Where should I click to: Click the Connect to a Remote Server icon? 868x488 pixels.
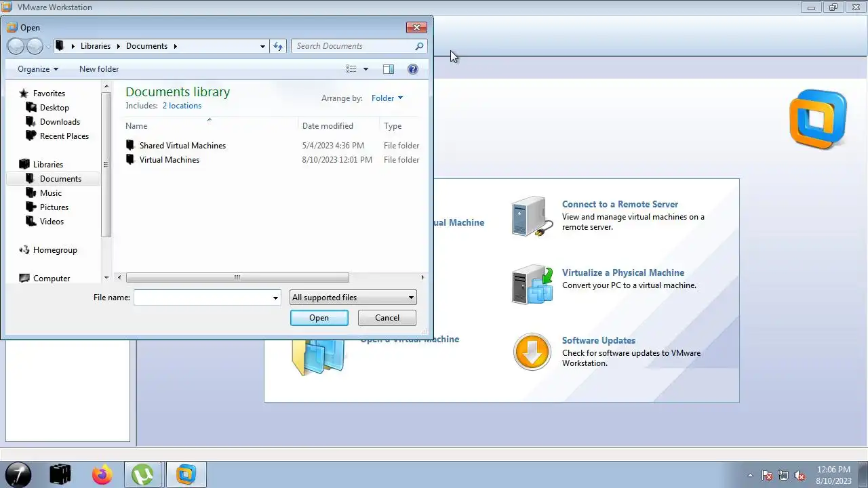(x=532, y=216)
